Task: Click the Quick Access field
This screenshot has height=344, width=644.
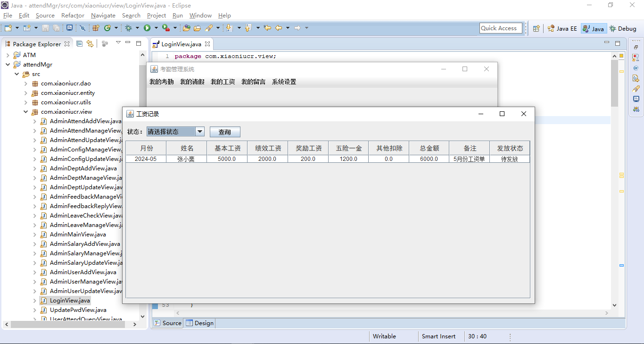Action: click(501, 28)
